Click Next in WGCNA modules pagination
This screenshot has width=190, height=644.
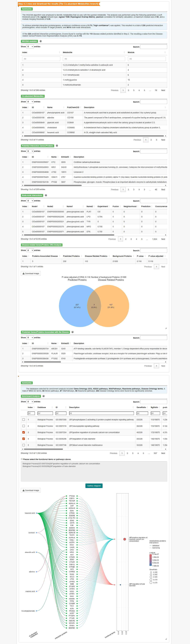click(x=163, y=90)
